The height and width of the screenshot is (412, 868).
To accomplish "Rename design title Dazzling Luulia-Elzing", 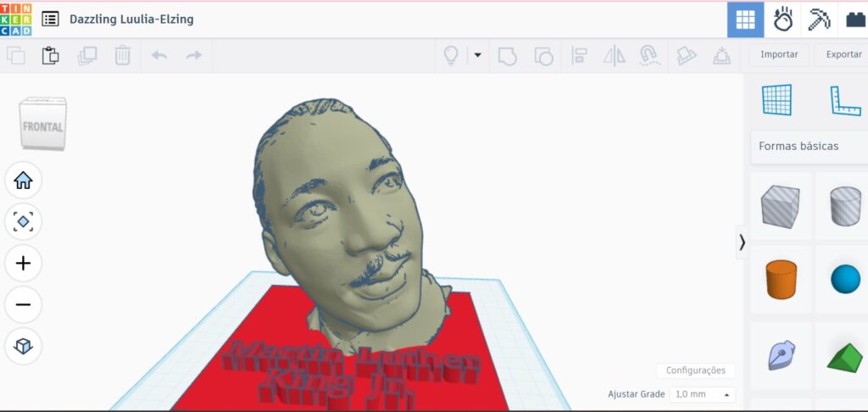I will pyautogui.click(x=131, y=19).
